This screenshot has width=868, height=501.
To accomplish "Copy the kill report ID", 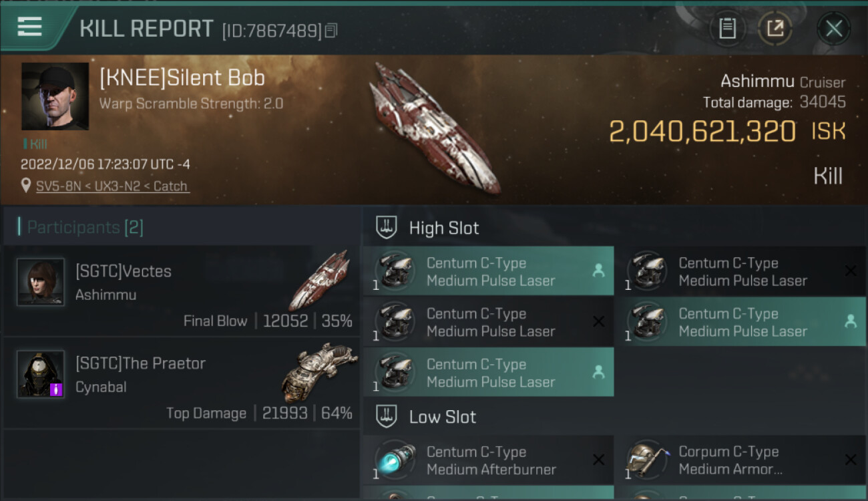I will click(331, 30).
